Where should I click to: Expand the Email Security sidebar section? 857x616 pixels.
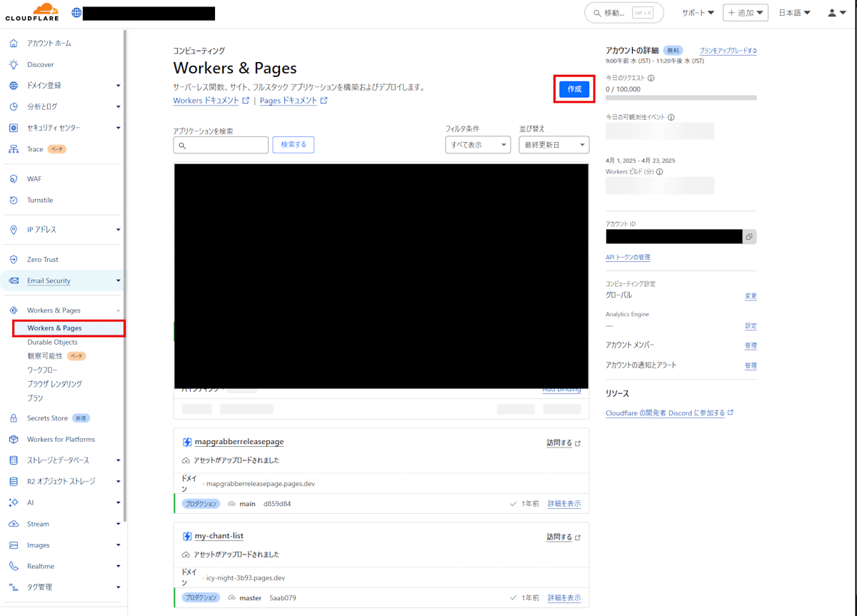119,281
